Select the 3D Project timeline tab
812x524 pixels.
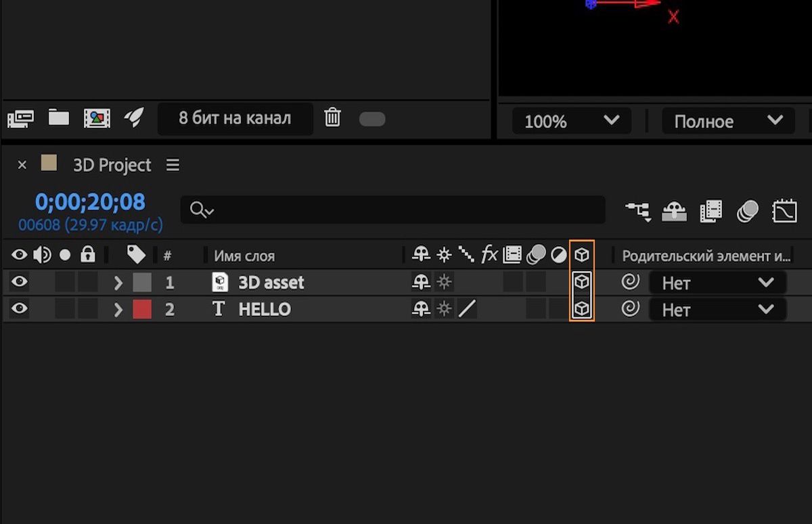[112, 165]
